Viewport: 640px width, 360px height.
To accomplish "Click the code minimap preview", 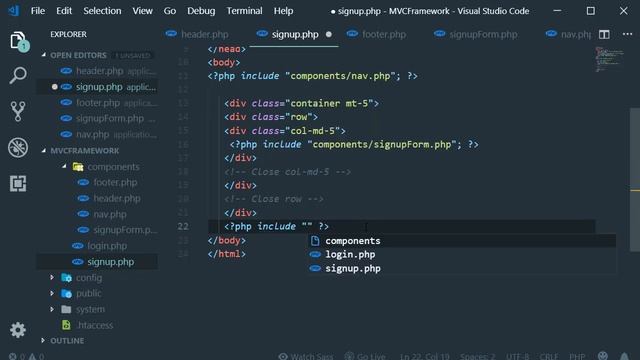I will pyautogui.click(x=609, y=60).
